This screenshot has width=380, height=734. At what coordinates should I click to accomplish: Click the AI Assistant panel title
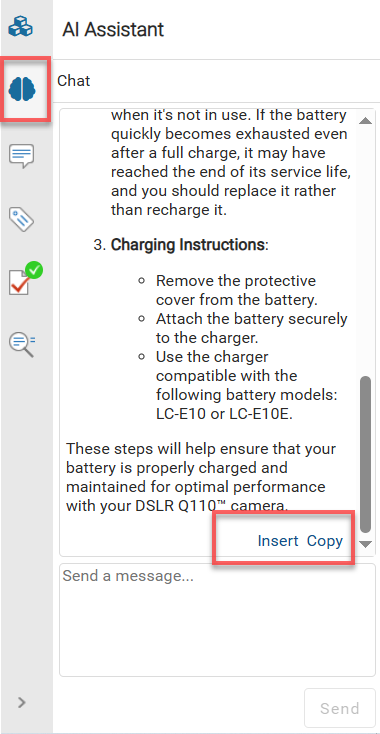(113, 29)
